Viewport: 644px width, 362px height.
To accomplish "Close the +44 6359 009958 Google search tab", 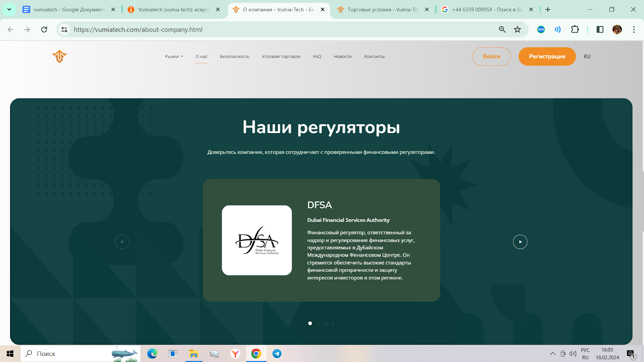I will pyautogui.click(x=531, y=9).
